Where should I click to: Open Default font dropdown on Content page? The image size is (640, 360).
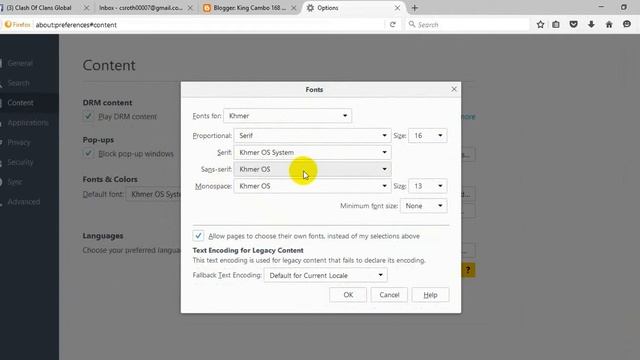click(153, 194)
